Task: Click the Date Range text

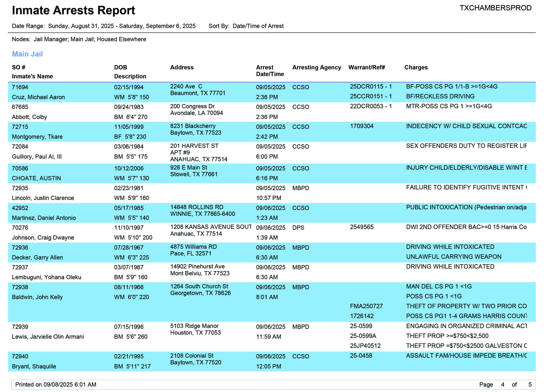Action: click(104, 26)
